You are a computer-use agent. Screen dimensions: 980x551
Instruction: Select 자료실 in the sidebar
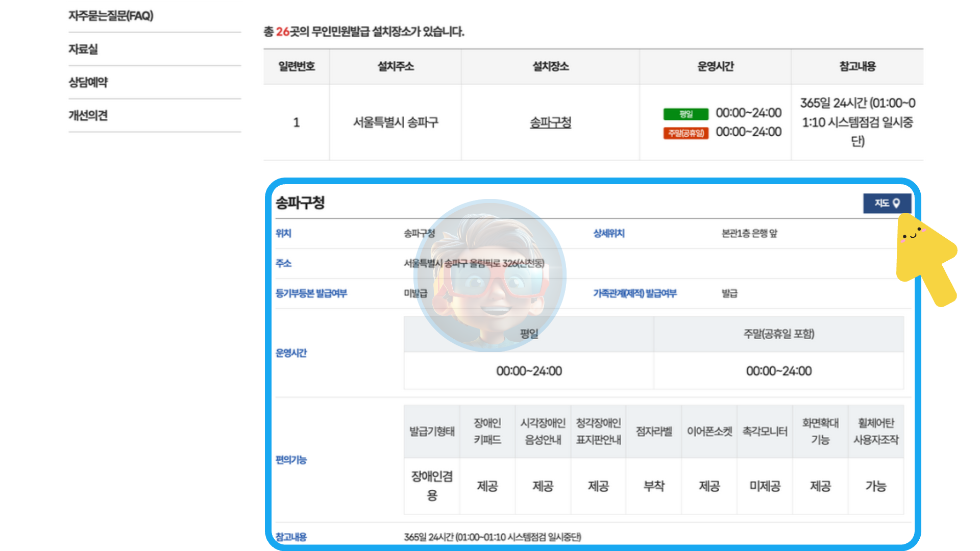tap(83, 49)
